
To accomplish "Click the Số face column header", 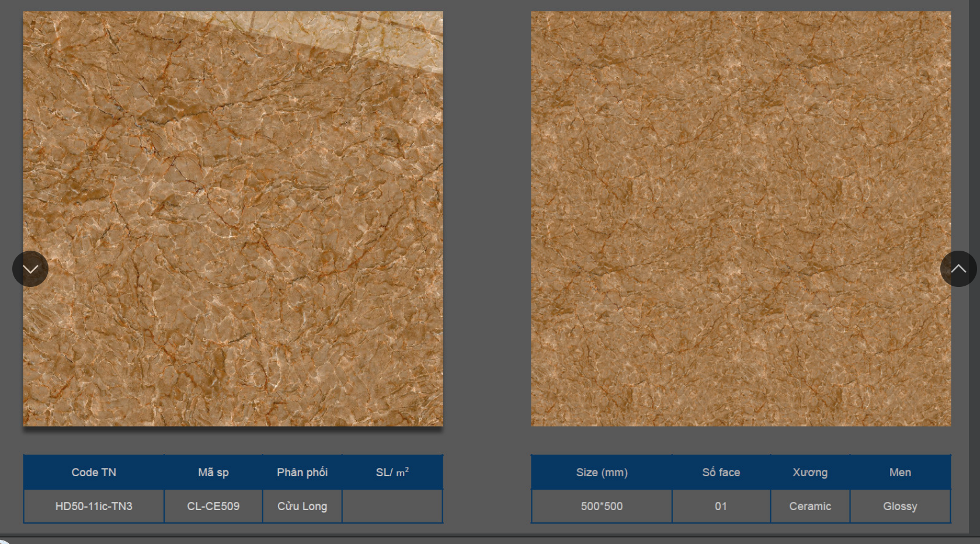I will [721, 472].
